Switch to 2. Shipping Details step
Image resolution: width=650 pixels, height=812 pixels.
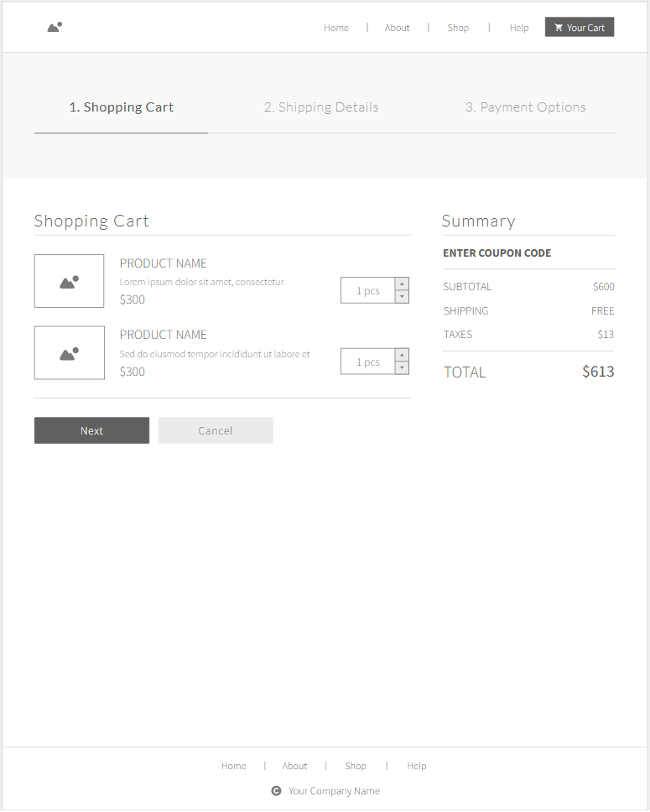[321, 107]
